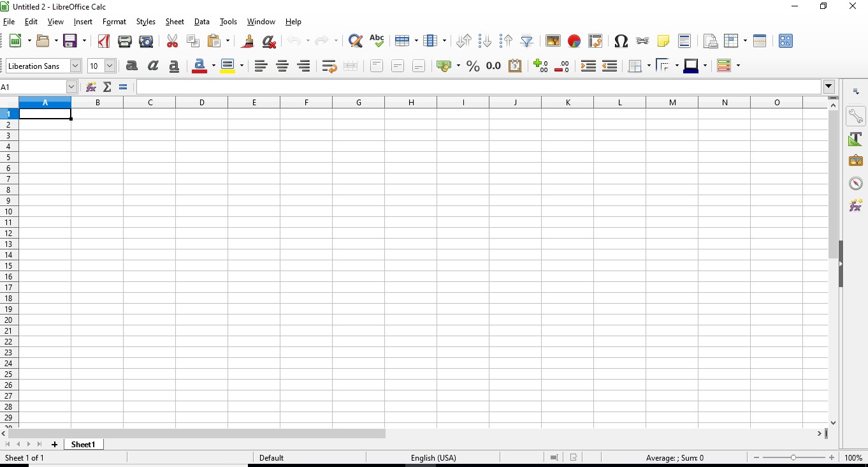Image resolution: width=868 pixels, height=467 pixels.
Task: Run the spelling check
Action: coord(377,41)
